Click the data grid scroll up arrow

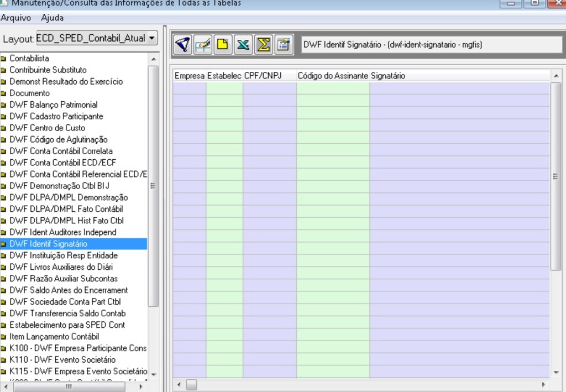(556, 76)
